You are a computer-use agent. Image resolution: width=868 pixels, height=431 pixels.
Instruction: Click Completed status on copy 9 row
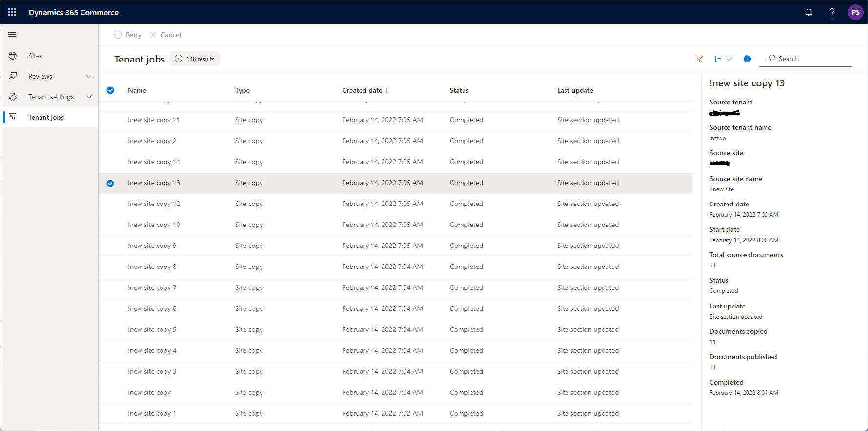click(466, 246)
